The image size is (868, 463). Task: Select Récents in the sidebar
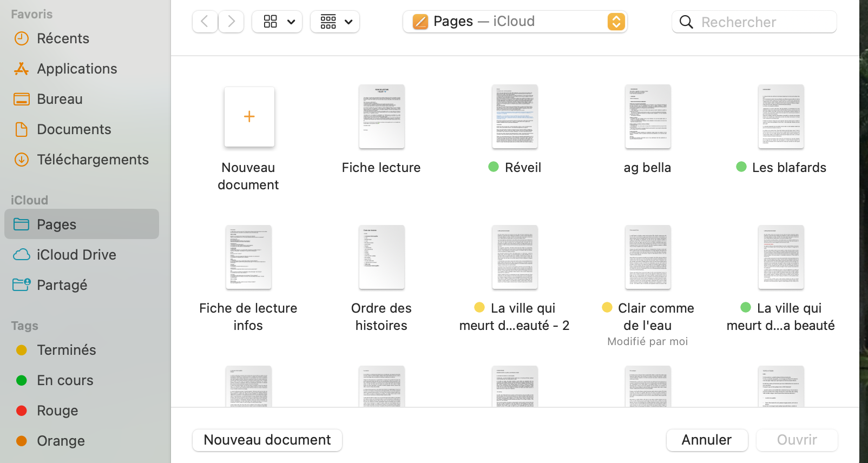(x=63, y=38)
